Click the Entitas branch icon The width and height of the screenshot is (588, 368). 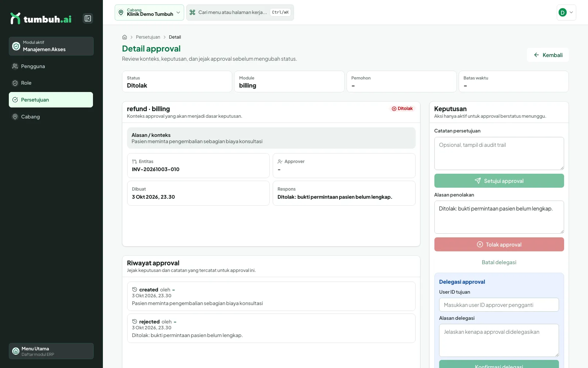pyautogui.click(x=135, y=162)
